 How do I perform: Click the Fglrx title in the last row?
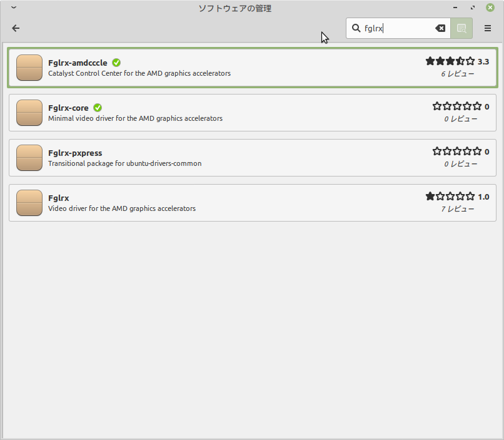coord(59,198)
